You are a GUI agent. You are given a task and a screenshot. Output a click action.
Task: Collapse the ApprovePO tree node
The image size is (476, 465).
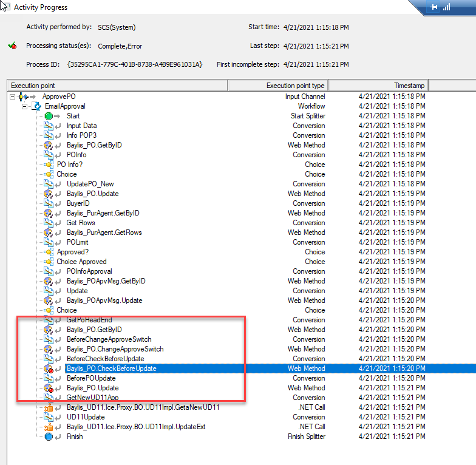[12, 97]
